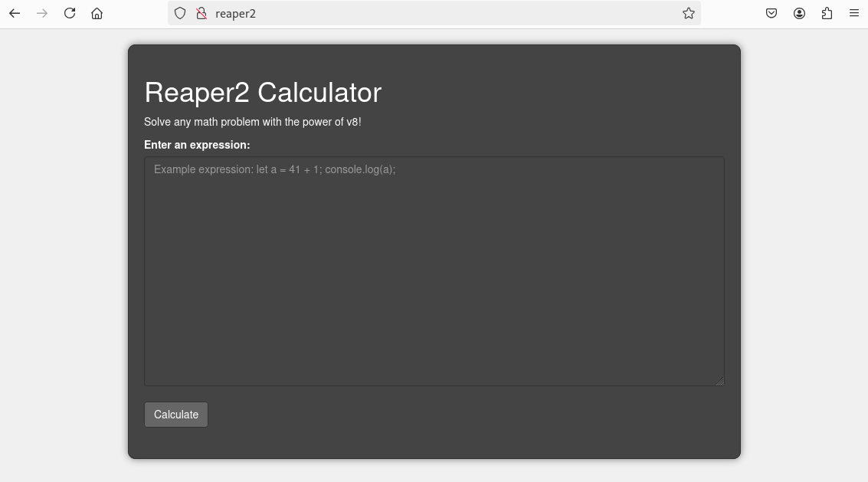Reload the current page
Screen dimensions: 868x482
70,13
